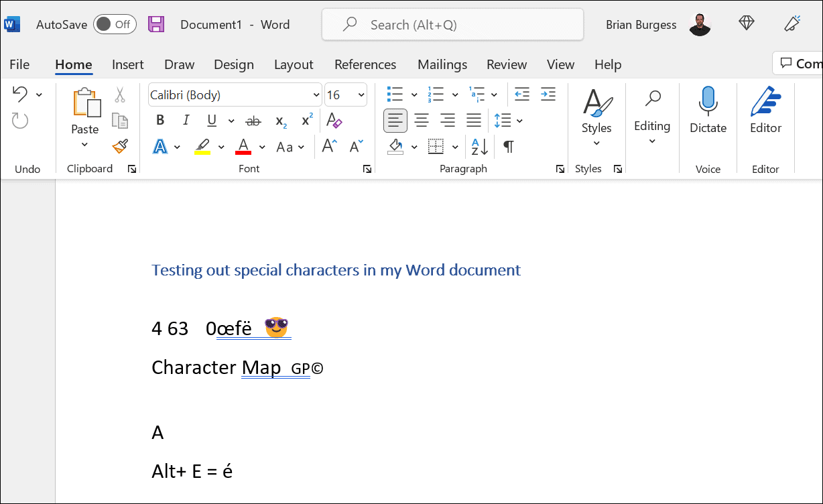
Task: Toggle bold formatting
Action: tap(160, 120)
